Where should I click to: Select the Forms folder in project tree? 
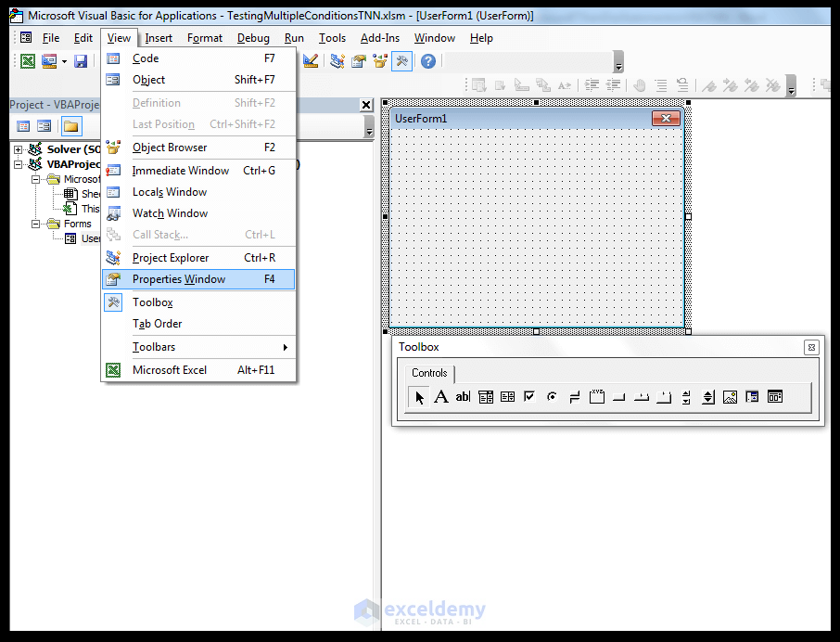pyautogui.click(x=78, y=224)
